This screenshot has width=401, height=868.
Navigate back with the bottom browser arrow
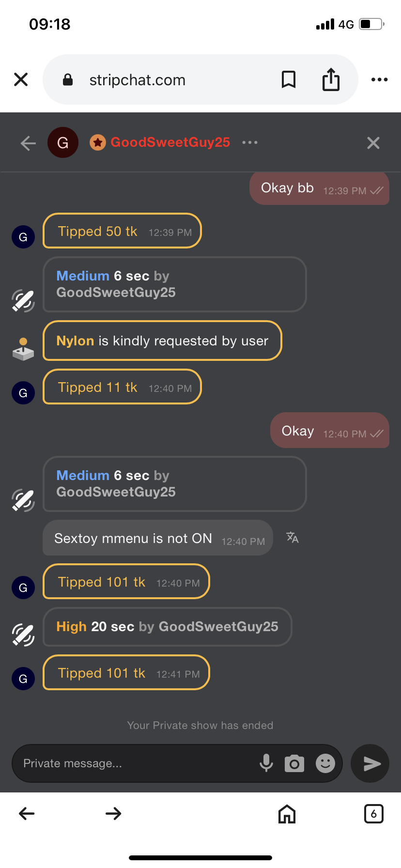click(x=27, y=814)
